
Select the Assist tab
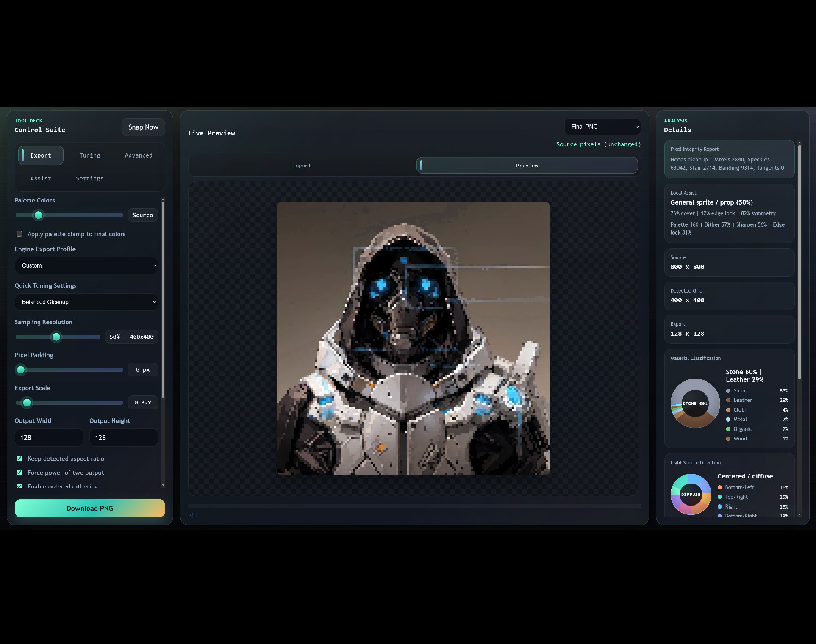[x=41, y=178]
